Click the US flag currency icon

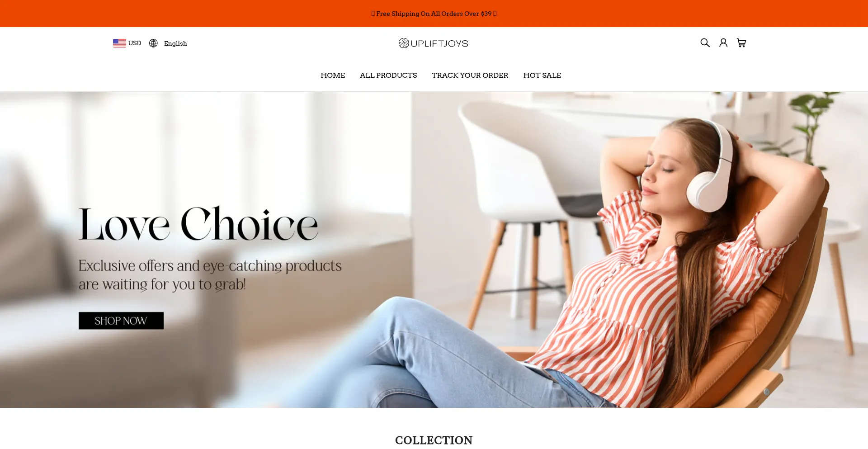coord(119,43)
